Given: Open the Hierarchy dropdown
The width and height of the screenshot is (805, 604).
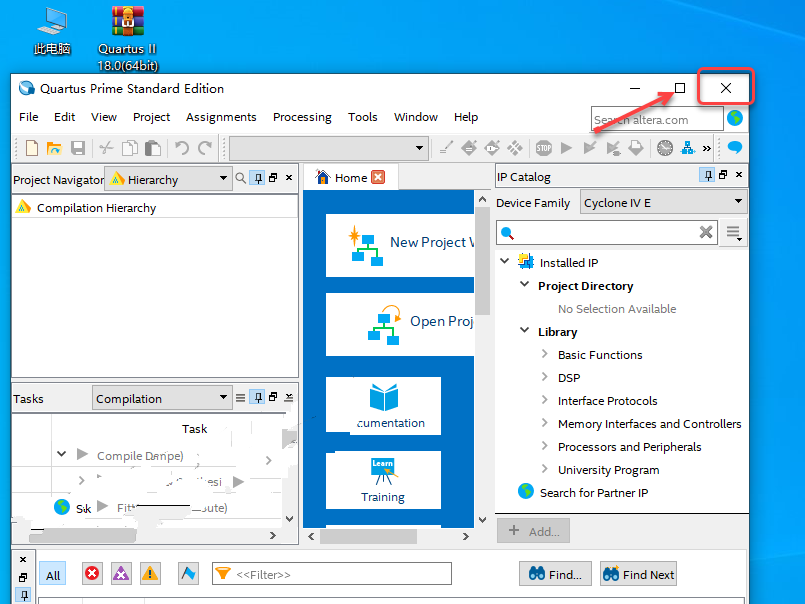Looking at the screenshot, I should click(x=168, y=179).
